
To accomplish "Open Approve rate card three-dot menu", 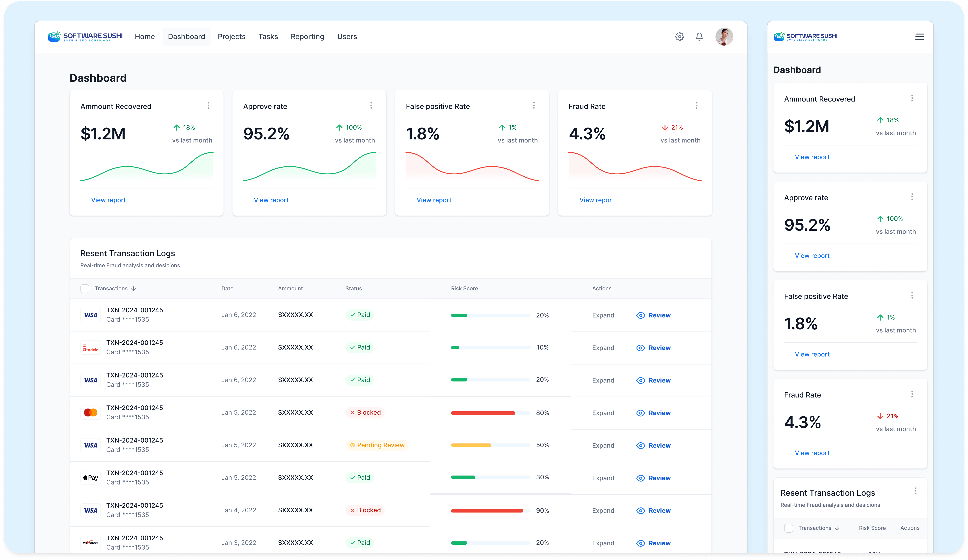I will (x=371, y=105).
